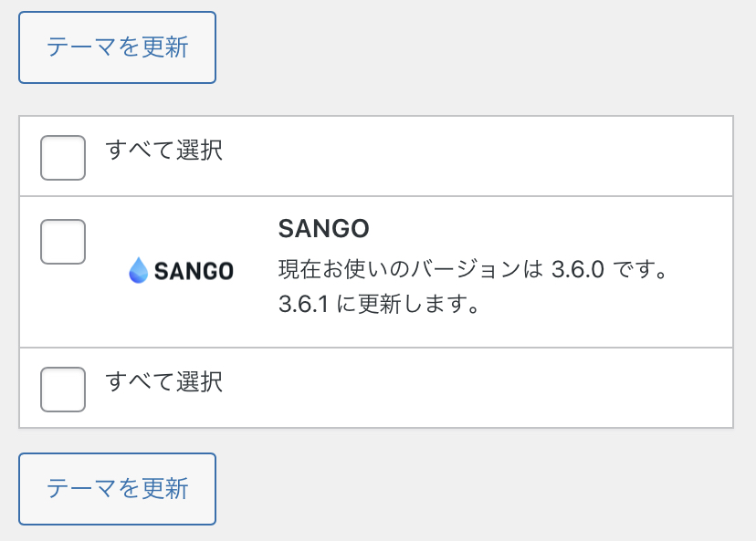The image size is (756, 541).
Task: Tick the bottom すべて選択 checkbox
Action: click(63, 390)
